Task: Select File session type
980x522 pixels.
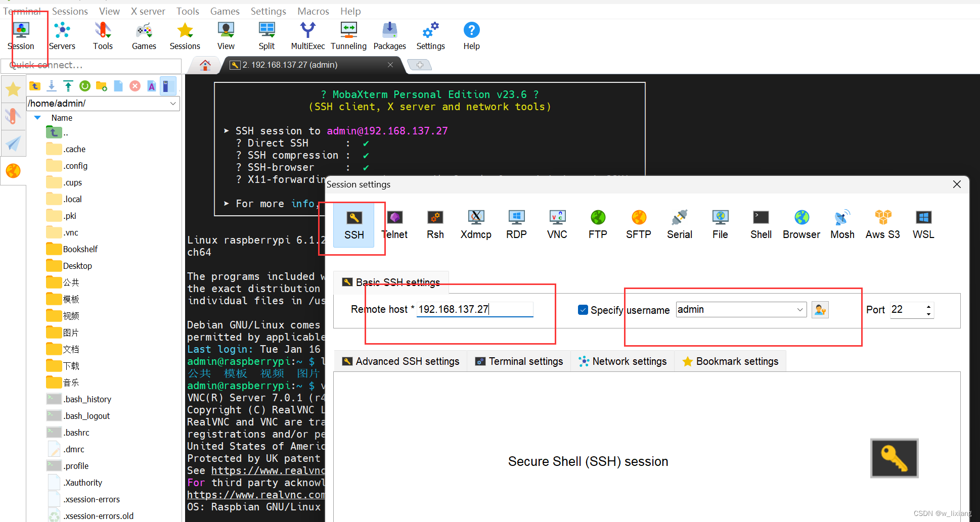Action: tap(720, 225)
